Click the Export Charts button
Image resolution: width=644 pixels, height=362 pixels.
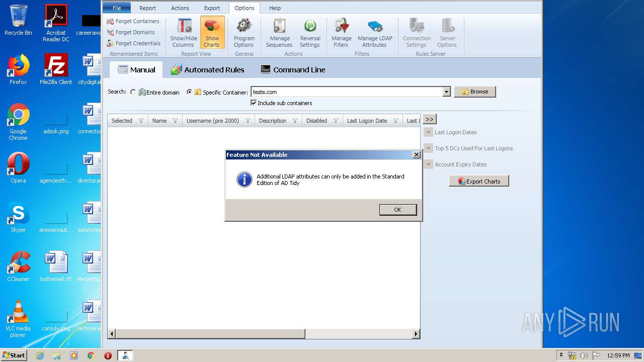[x=478, y=181]
